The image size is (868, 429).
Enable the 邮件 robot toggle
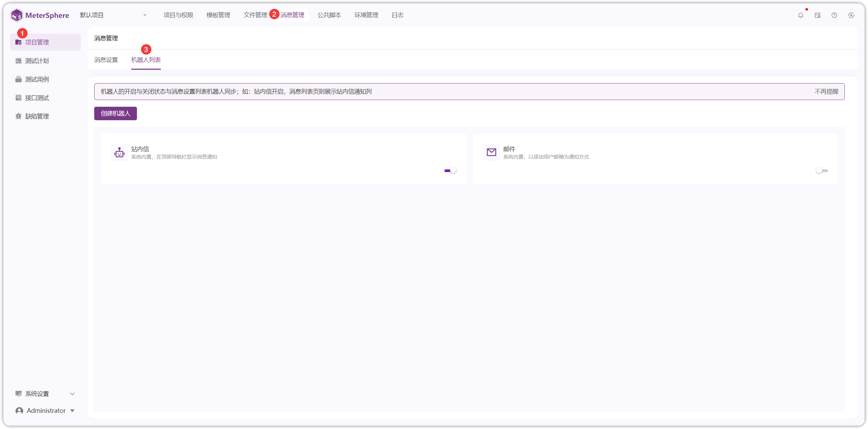tap(822, 171)
